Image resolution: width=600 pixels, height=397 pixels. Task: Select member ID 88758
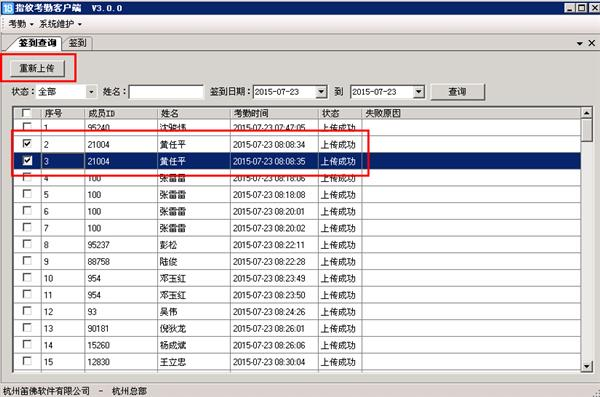[98, 262]
